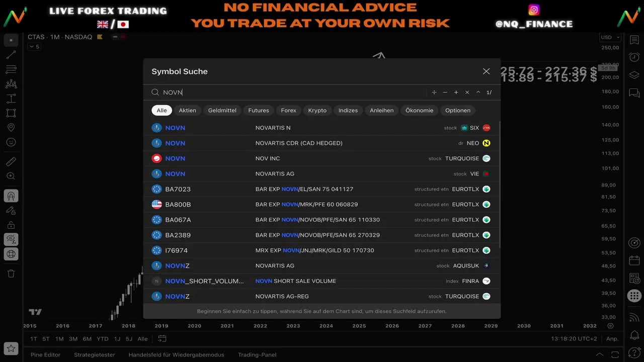Choose the I76974 MRX EXP result

tap(321, 250)
